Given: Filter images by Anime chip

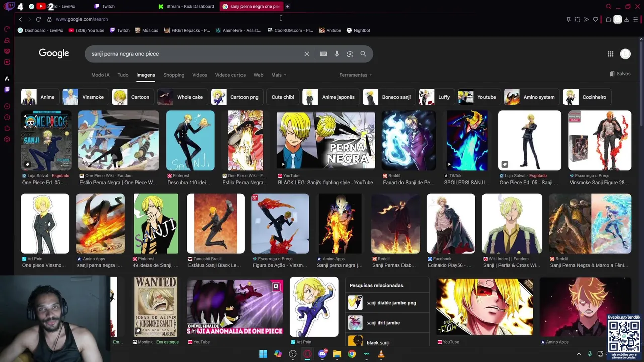Looking at the screenshot, I should pos(40,97).
